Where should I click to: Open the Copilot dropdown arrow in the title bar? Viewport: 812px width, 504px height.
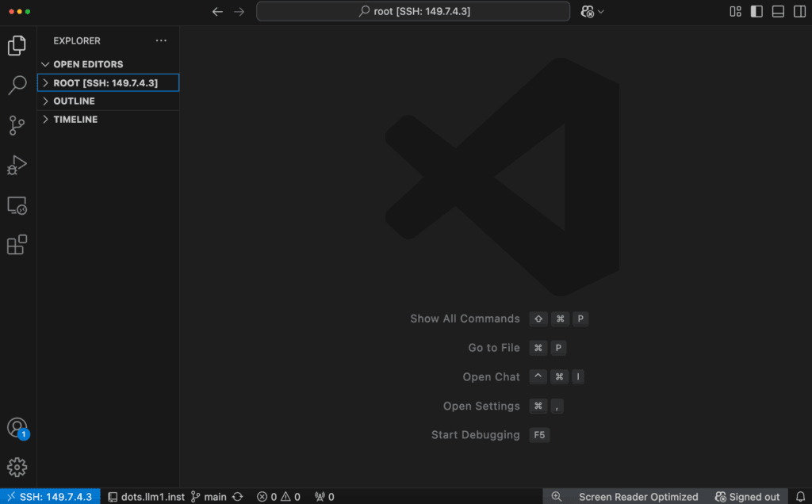point(601,11)
